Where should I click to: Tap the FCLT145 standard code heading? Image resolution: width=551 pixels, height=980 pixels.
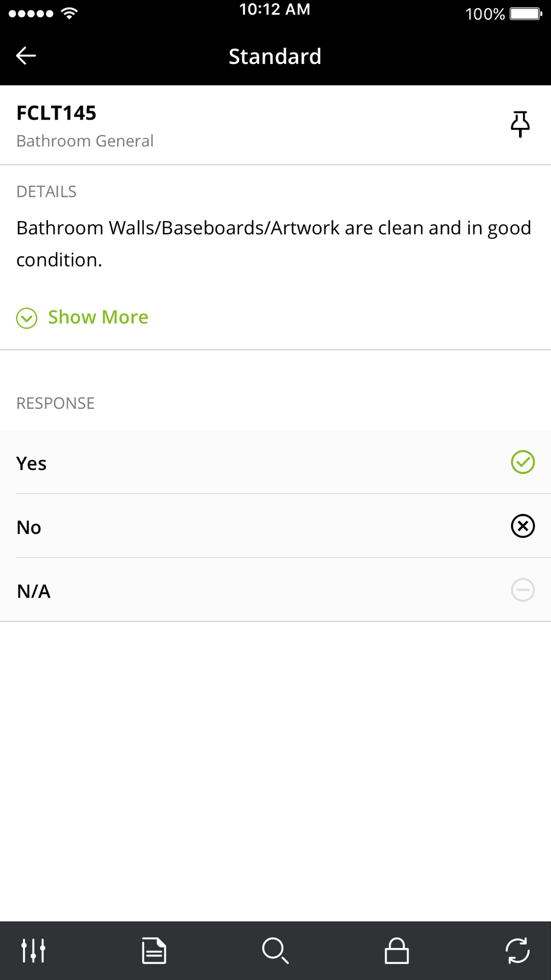tap(56, 113)
